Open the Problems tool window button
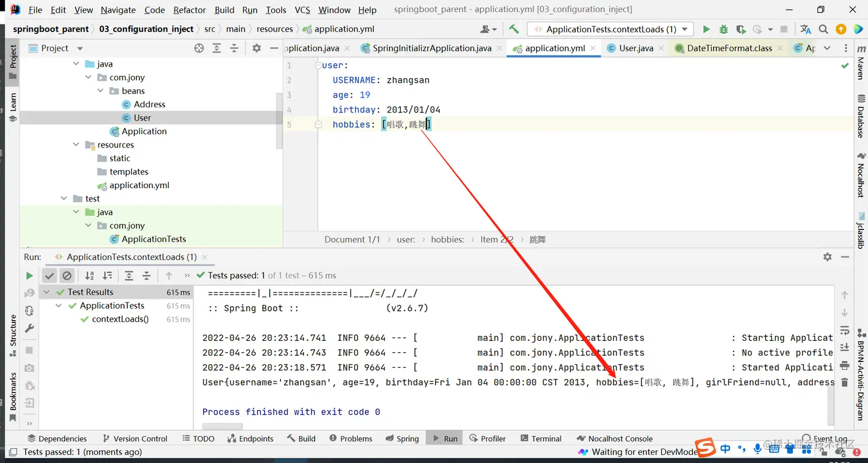The width and height of the screenshot is (868, 463). click(351, 438)
